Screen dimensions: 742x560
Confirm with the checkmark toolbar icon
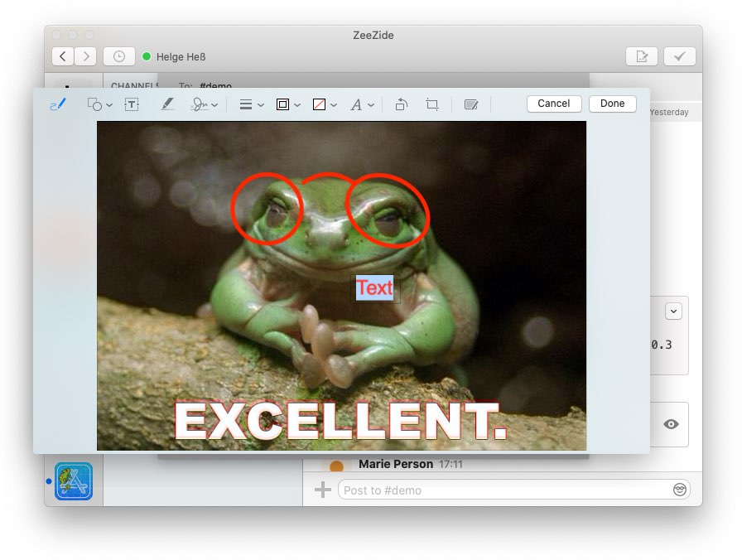(679, 56)
